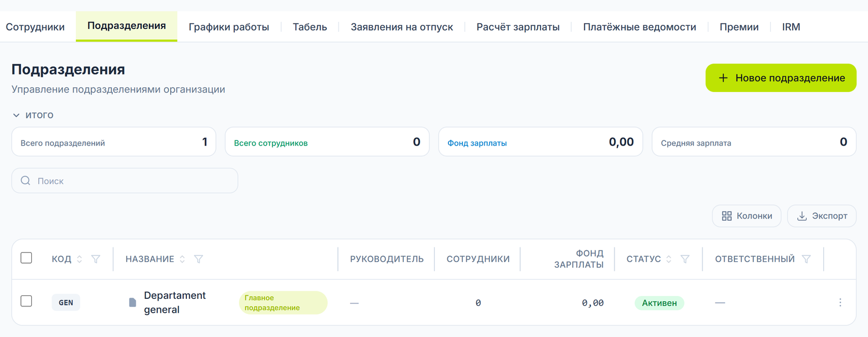Click the GEN code badge
This screenshot has width=868, height=337.
66,302
